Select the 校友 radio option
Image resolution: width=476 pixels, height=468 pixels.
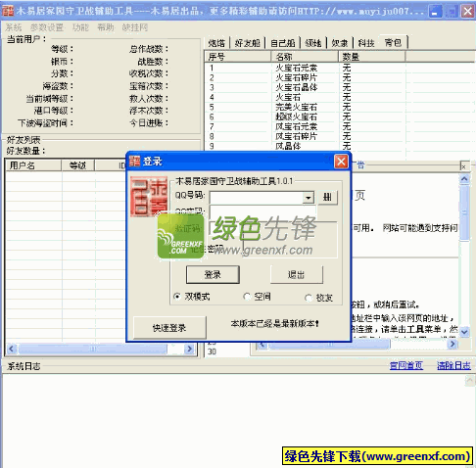point(308,298)
